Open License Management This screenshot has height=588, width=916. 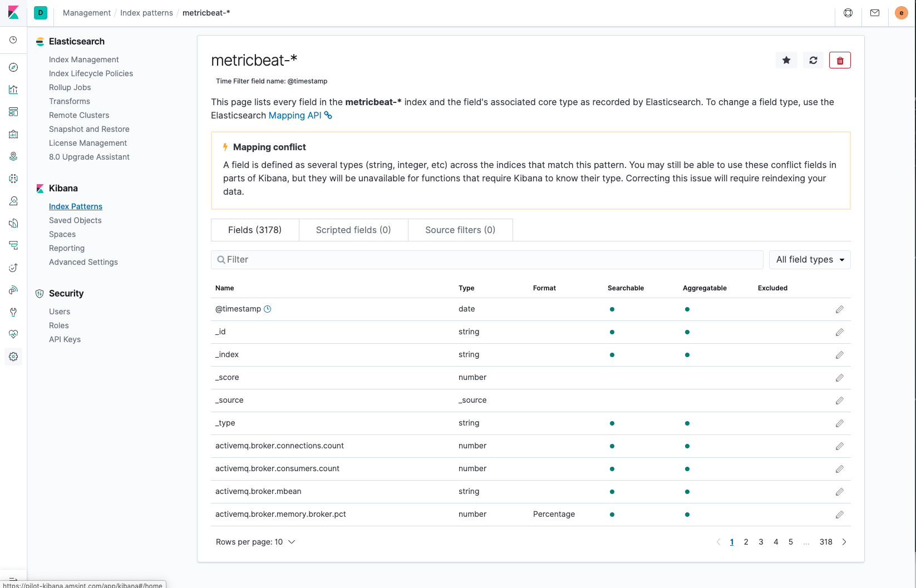[88, 143]
